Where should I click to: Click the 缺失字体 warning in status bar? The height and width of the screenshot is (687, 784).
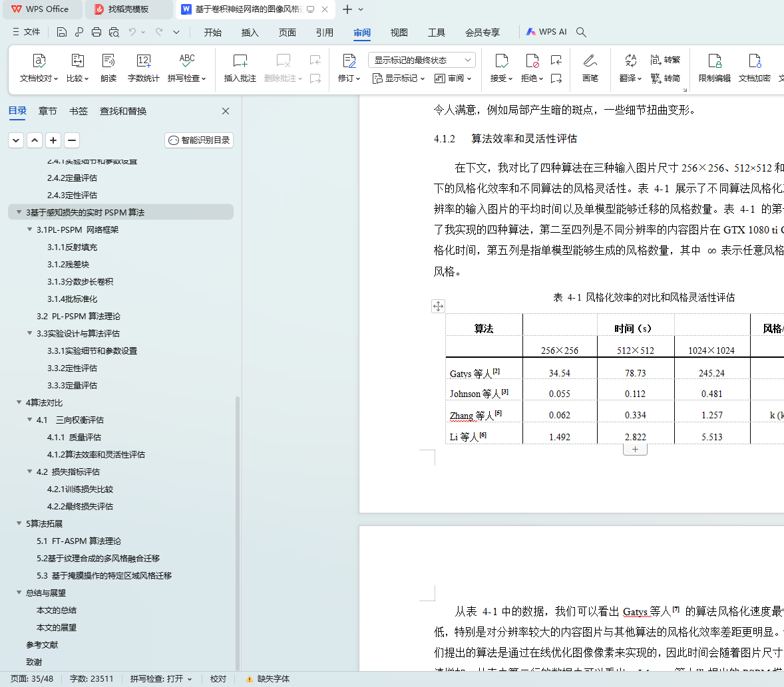coord(268,679)
